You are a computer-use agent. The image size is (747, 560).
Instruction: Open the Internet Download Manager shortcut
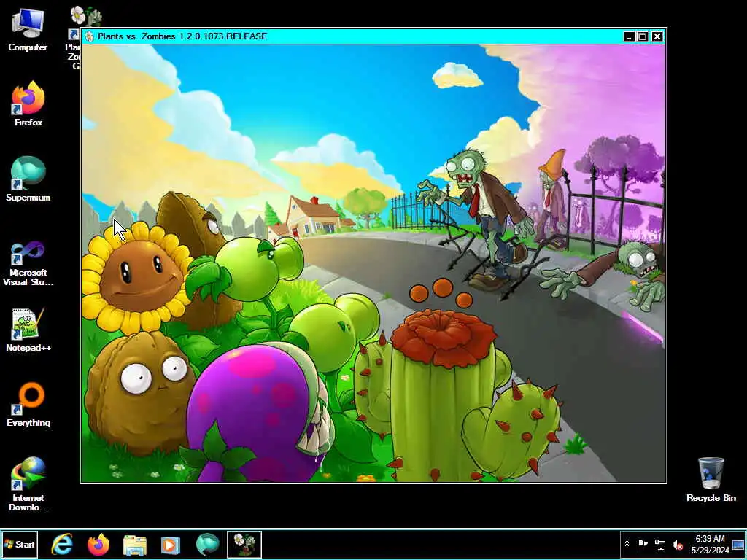(x=28, y=484)
